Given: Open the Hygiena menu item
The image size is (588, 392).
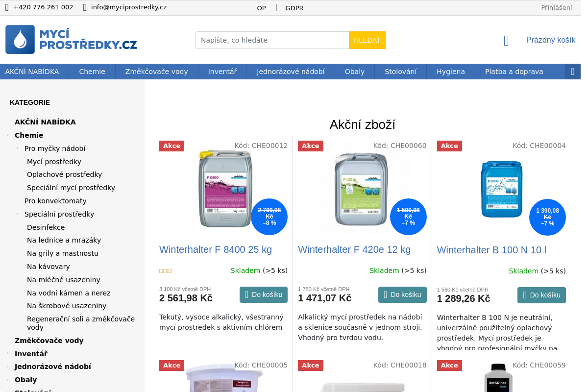Looking at the screenshot, I should point(451,72).
